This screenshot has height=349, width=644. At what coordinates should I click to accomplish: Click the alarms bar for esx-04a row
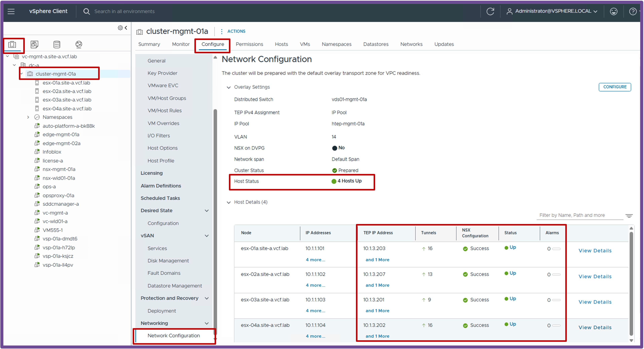[x=556, y=325]
